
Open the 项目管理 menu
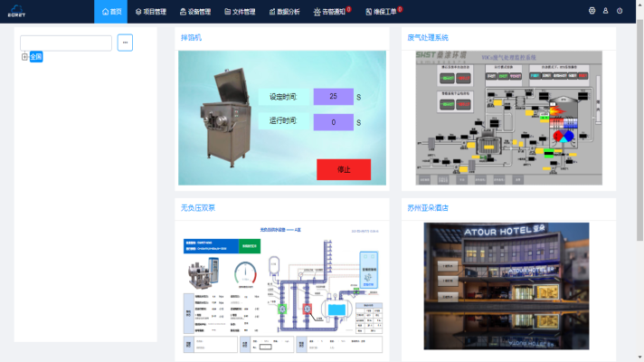click(150, 12)
